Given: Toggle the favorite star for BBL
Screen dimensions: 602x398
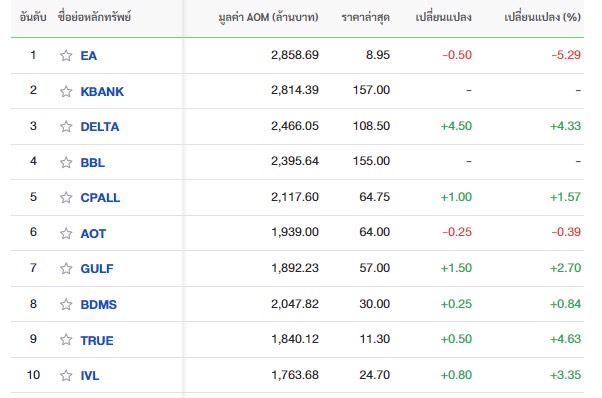Looking at the screenshot, I should tap(66, 162).
